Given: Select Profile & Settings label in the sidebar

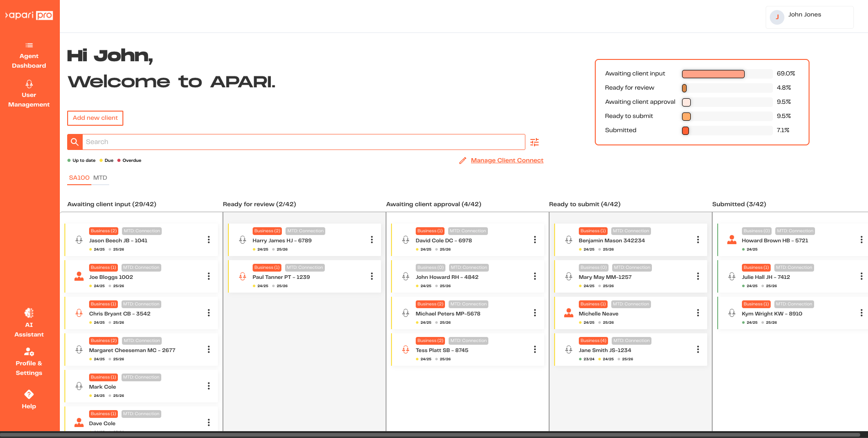Looking at the screenshot, I should 29,368.
